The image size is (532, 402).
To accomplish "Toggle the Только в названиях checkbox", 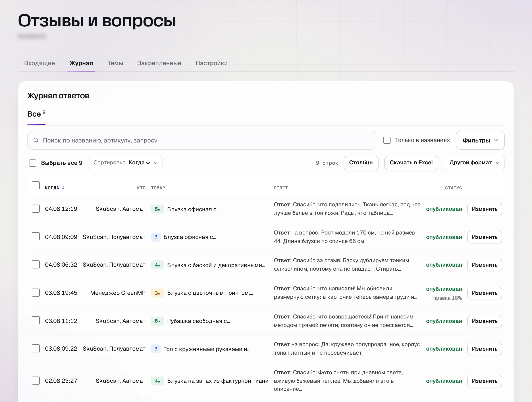I will click(387, 140).
